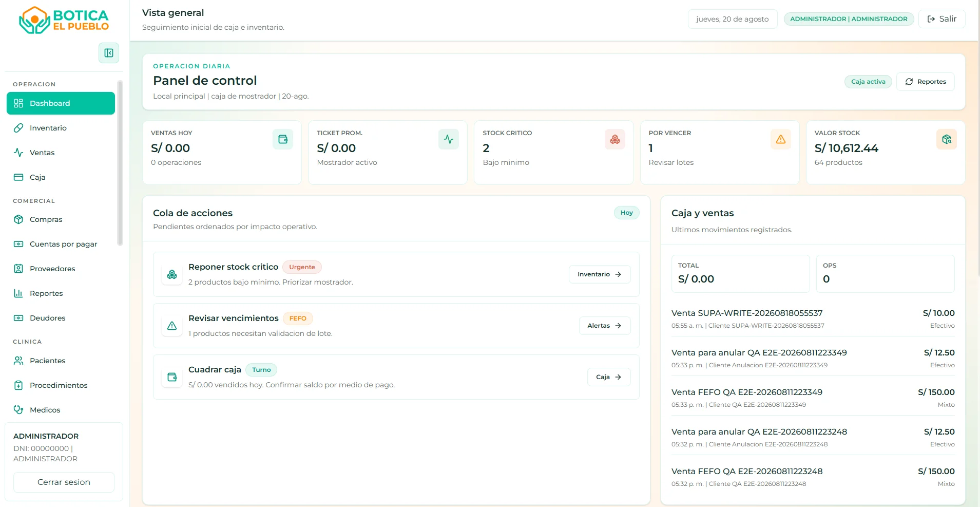
Task: Click the Caja activa status badge
Action: pos(868,82)
